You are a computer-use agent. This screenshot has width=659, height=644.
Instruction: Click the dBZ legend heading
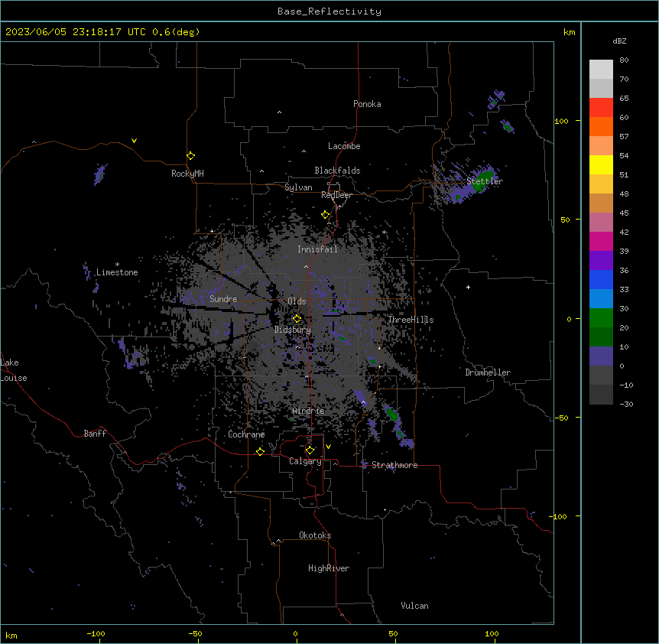coord(619,41)
